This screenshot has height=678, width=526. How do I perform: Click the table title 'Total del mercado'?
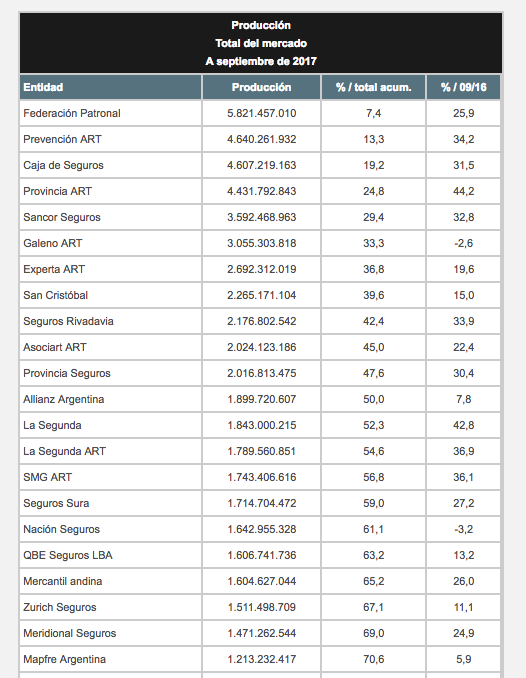(261, 43)
